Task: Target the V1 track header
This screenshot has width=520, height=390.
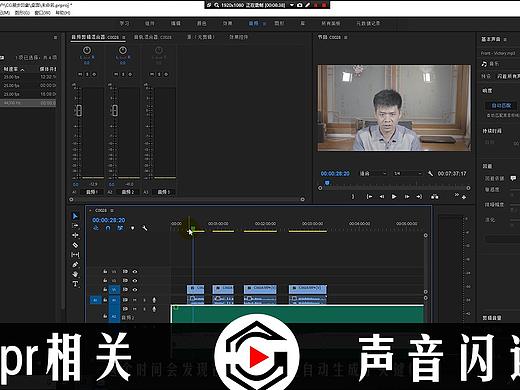Action: point(114,289)
